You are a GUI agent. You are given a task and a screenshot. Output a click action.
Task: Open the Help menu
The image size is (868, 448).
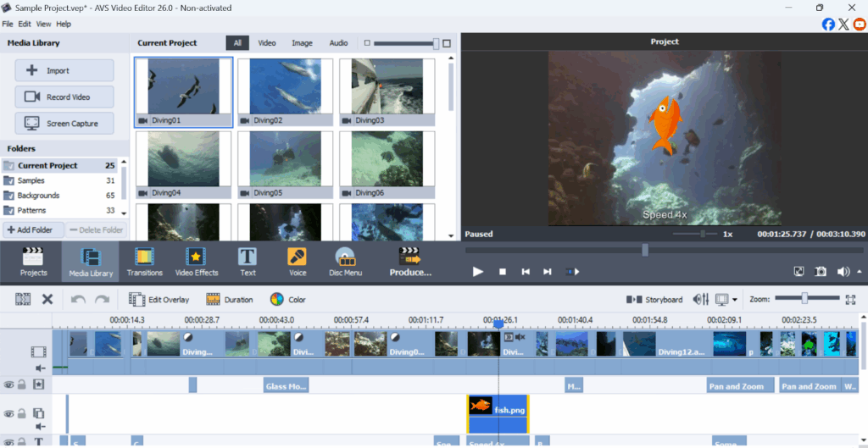pyautogui.click(x=64, y=25)
